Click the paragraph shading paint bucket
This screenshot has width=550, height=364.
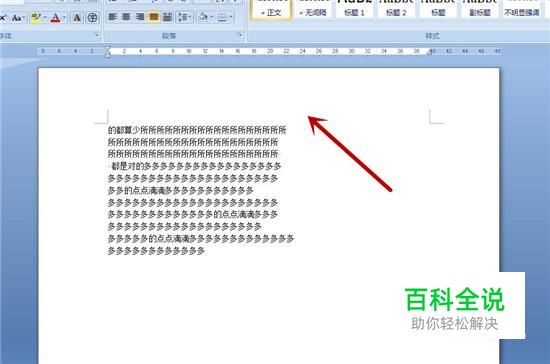pyautogui.click(x=203, y=16)
